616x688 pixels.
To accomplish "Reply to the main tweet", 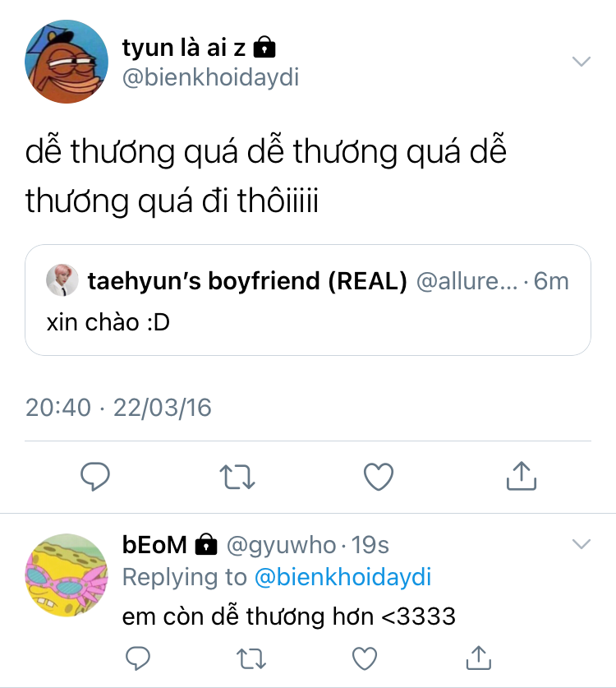I will tap(95, 476).
